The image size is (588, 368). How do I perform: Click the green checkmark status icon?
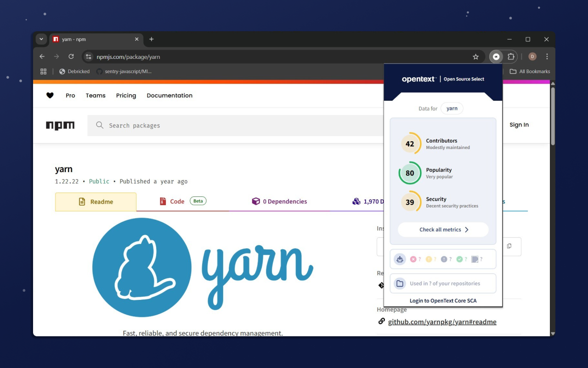[459, 259]
